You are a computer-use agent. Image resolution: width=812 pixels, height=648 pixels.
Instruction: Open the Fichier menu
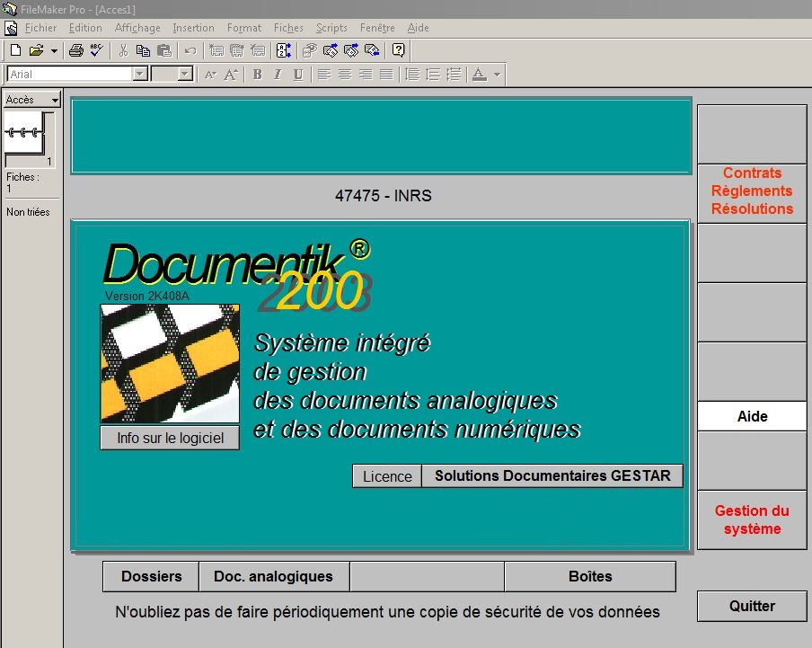(x=40, y=28)
